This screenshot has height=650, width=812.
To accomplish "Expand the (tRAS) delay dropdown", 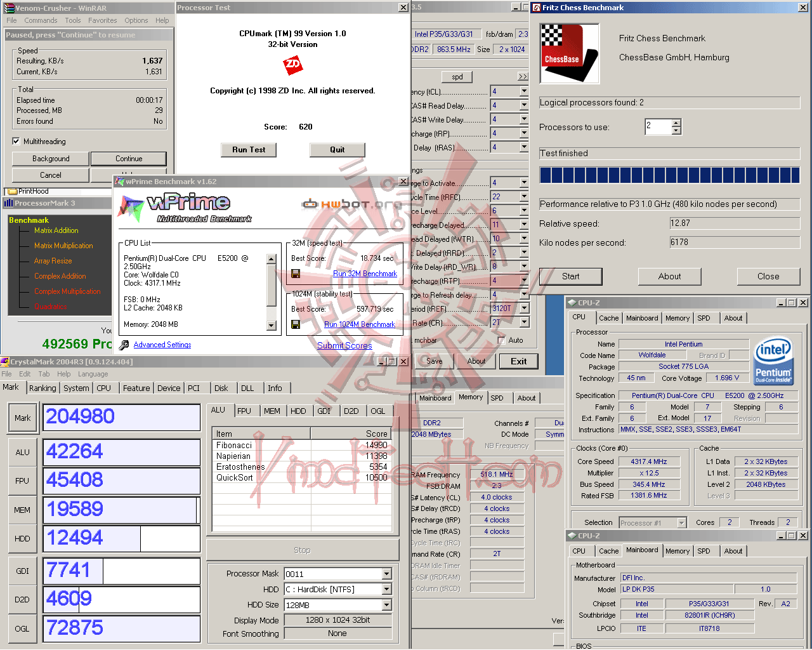I will (x=524, y=147).
